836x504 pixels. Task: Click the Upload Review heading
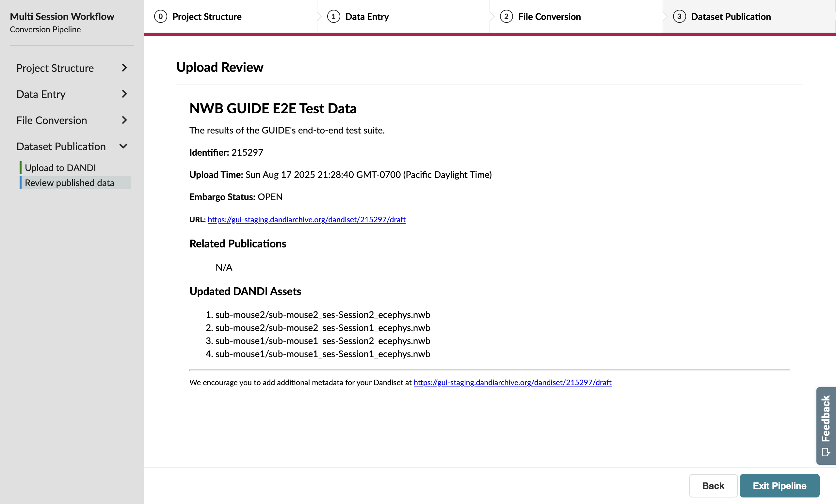pos(220,67)
